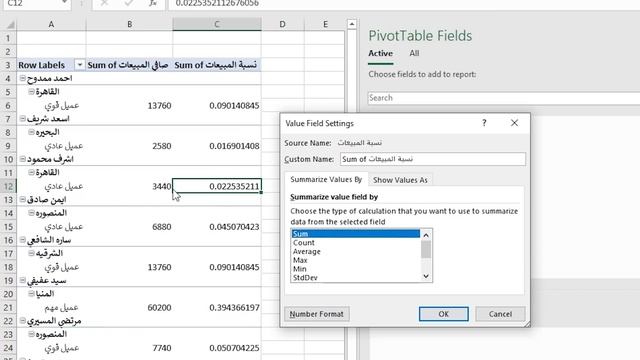Click the Number Format button
The height and width of the screenshot is (360, 640).
[317, 314]
